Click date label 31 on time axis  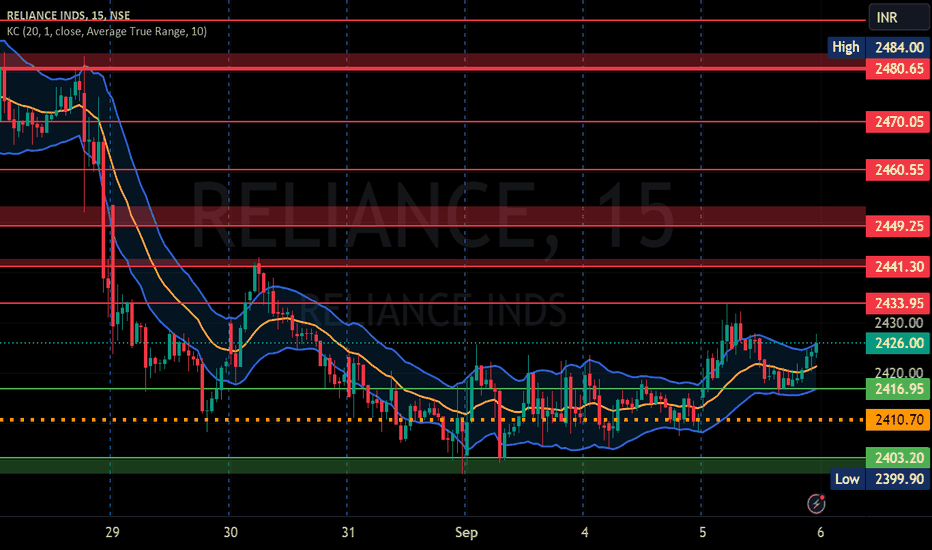point(348,532)
